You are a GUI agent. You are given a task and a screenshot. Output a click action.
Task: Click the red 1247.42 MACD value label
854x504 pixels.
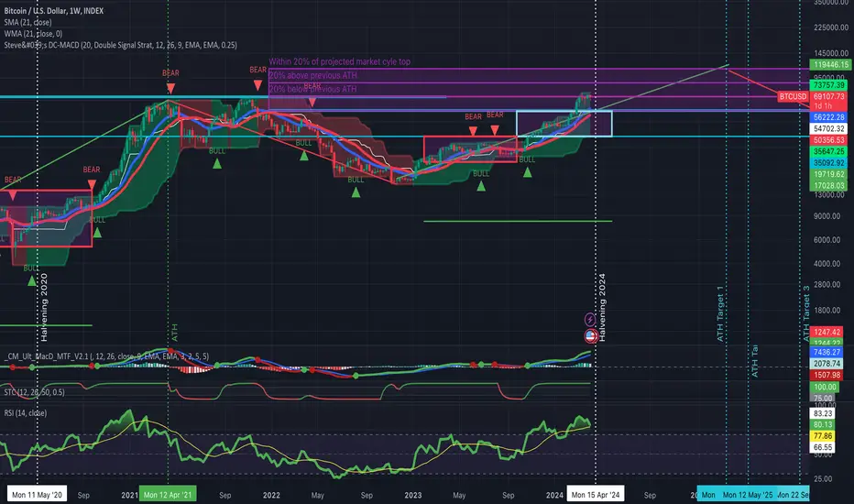pyautogui.click(x=827, y=332)
